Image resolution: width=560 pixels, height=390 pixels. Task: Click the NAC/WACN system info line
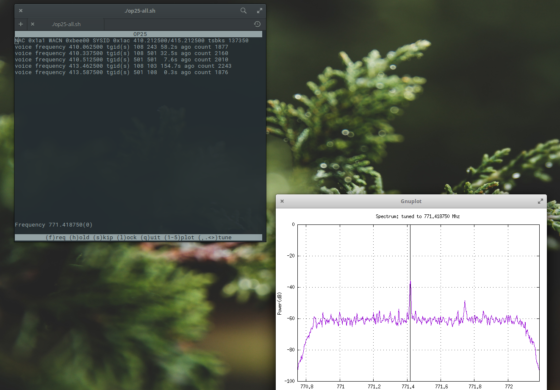click(132, 41)
